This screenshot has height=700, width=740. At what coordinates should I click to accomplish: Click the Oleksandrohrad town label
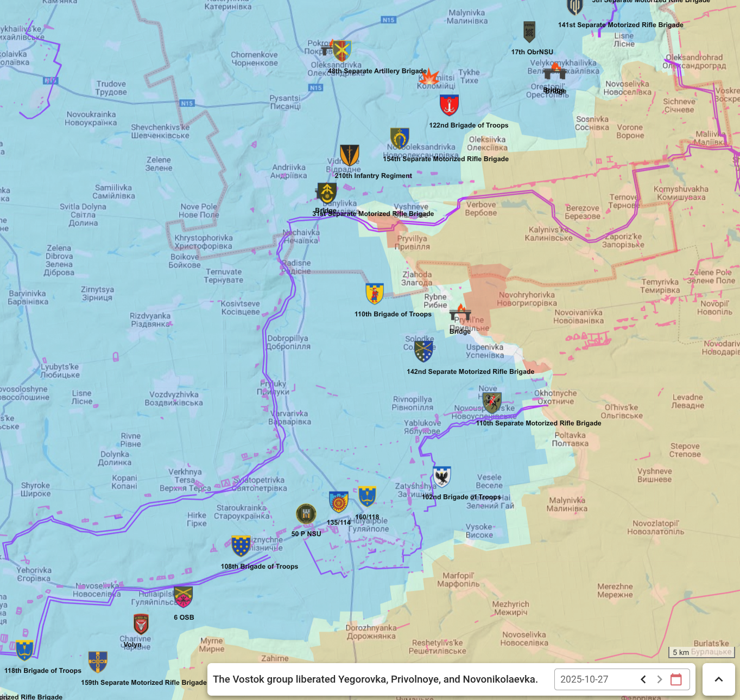pyautogui.click(x=694, y=61)
